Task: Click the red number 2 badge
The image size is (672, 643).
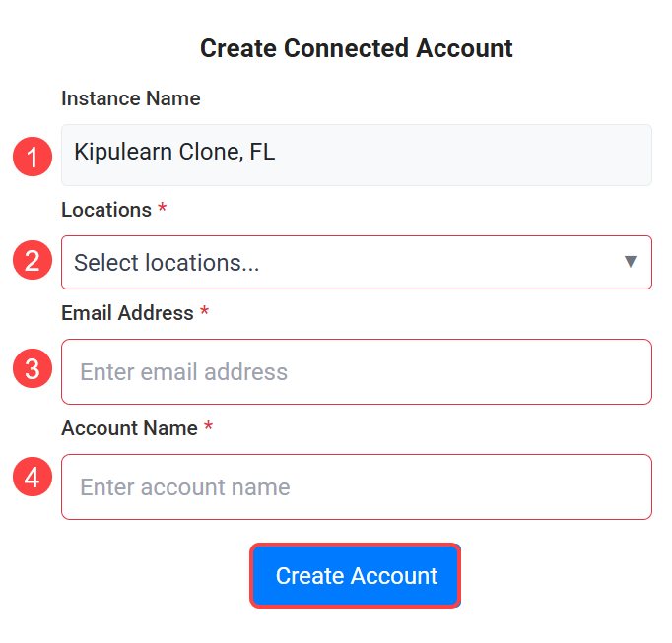Action: coord(33,262)
